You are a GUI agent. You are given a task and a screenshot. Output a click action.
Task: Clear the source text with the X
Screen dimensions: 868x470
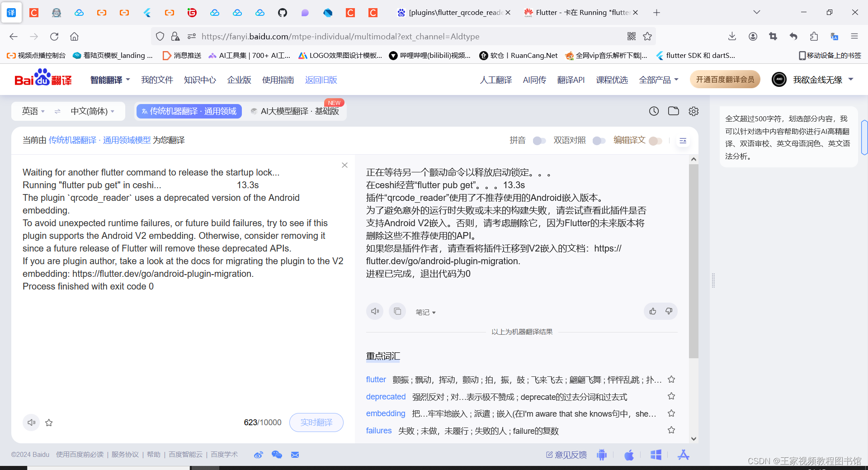[x=344, y=165]
